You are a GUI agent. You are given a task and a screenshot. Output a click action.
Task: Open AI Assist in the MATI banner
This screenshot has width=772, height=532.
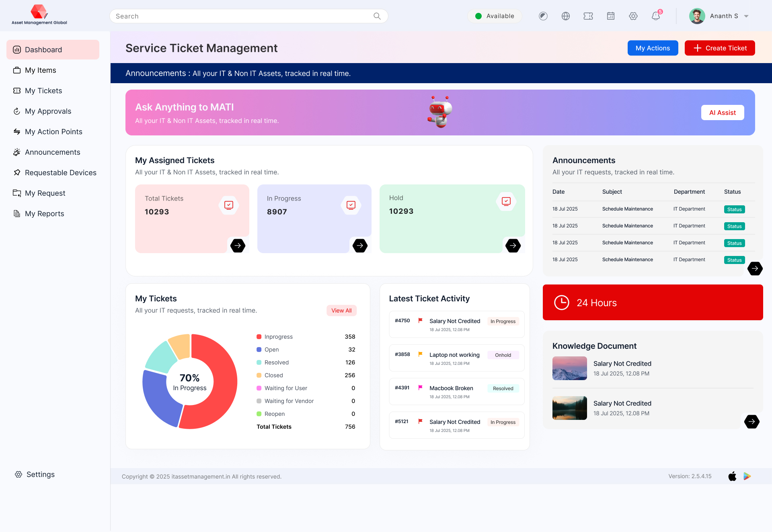722,113
